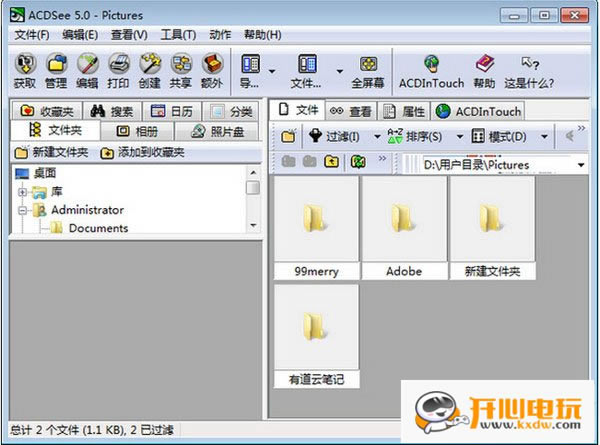Switch to the 日历 tab
600x445 pixels.
(x=171, y=111)
